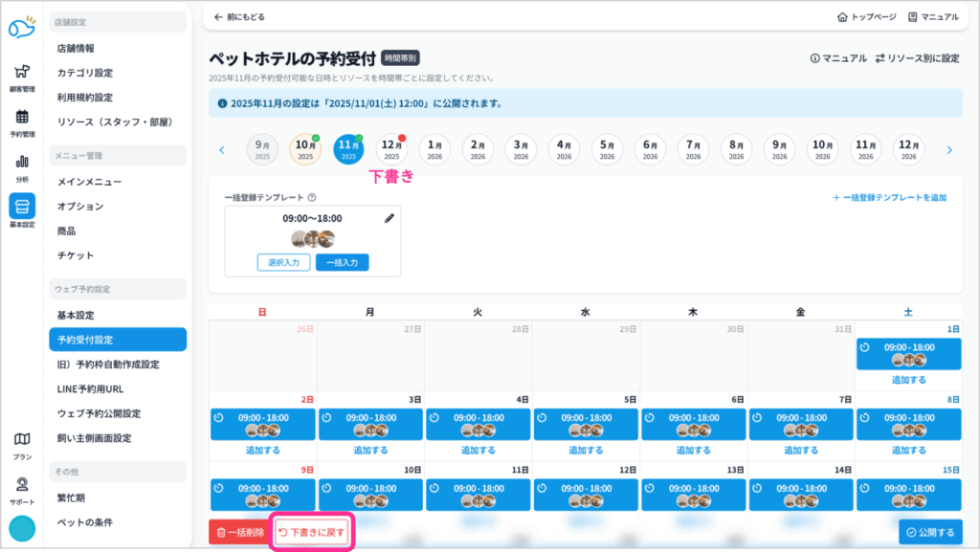Screen dimensions: 980x552
Task: Show later months with right chevron
Action: (949, 149)
